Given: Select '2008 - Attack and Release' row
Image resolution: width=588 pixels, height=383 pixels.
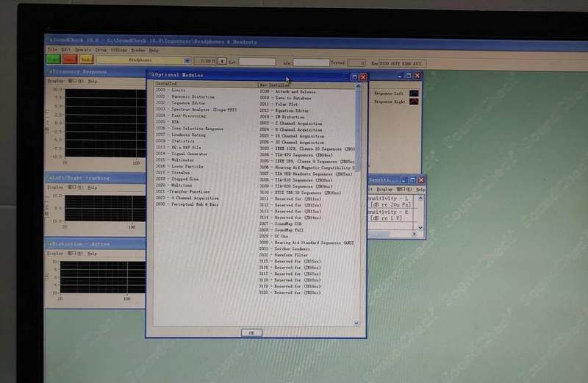Looking at the screenshot, I should point(287,92).
